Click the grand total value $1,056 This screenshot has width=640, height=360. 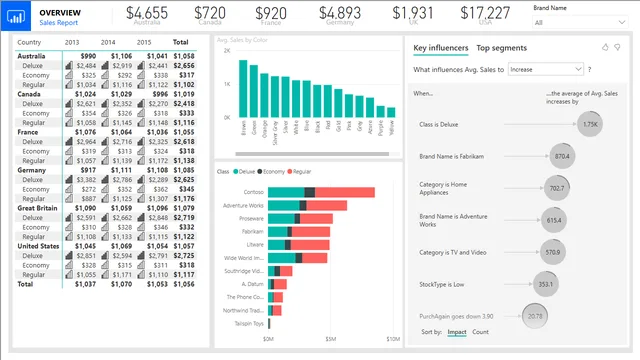184,284
